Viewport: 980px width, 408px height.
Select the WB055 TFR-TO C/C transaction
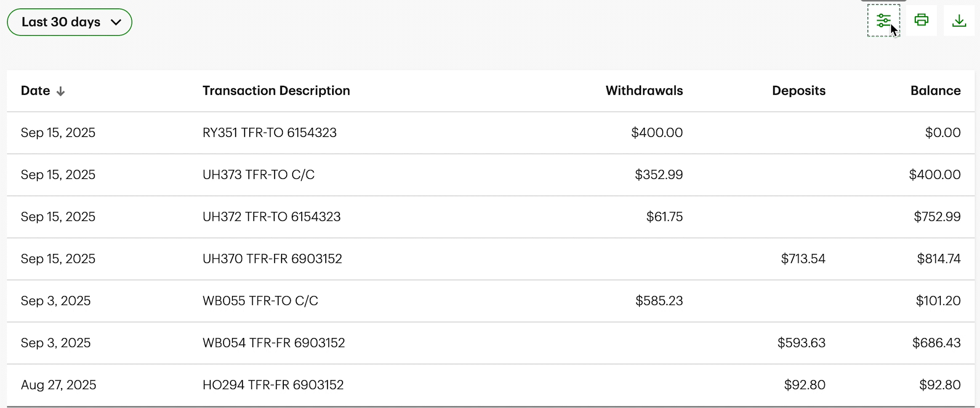click(x=260, y=301)
